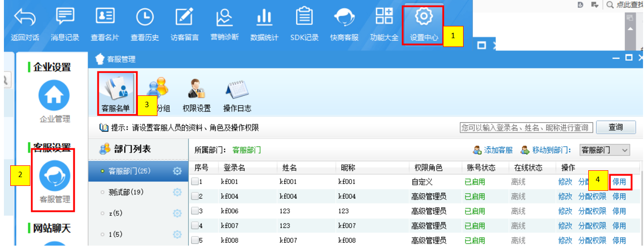Image resolution: width=644 pixels, height=250 pixels.
Task: Expand the 移动到部门 department dropdown
Action: [x=604, y=150]
